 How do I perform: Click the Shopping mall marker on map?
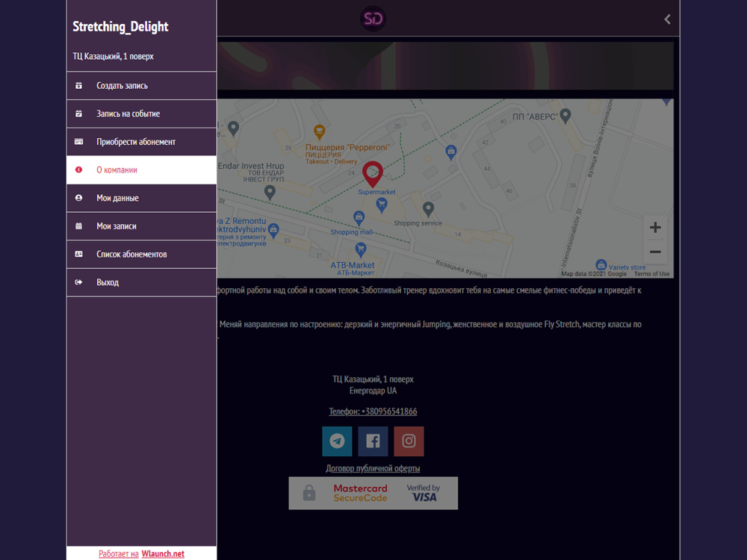point(359,218)
